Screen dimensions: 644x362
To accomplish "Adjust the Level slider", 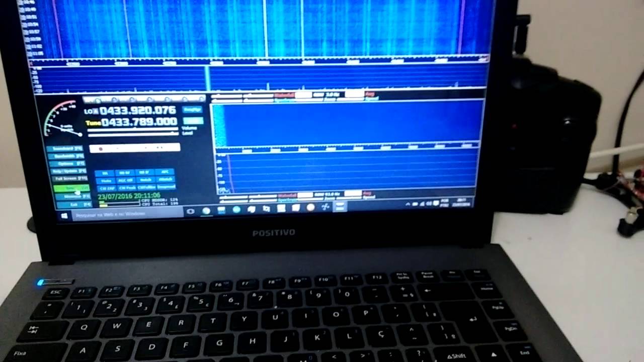I will point(134,134).
